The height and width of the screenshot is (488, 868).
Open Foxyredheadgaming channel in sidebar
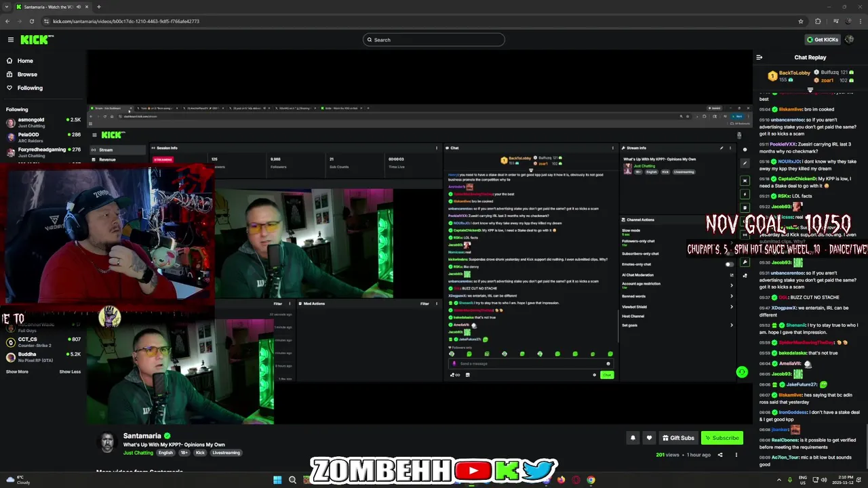click(x=43, y=152)
